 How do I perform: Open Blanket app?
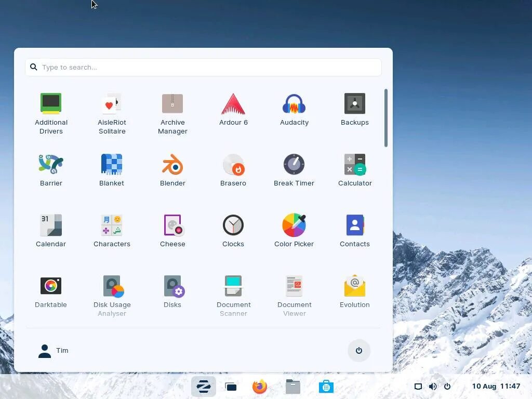click(112, 170)
